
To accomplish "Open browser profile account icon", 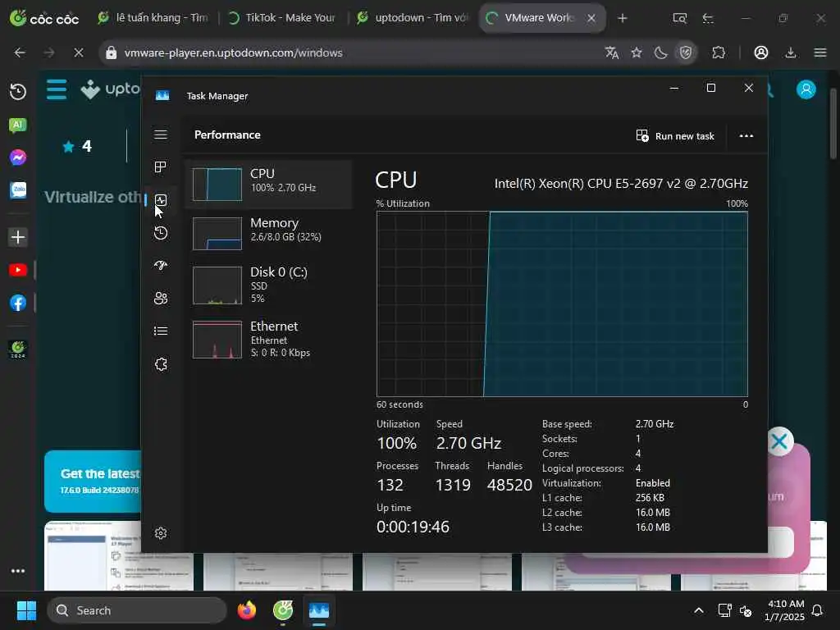I will (x=761, y=52).
